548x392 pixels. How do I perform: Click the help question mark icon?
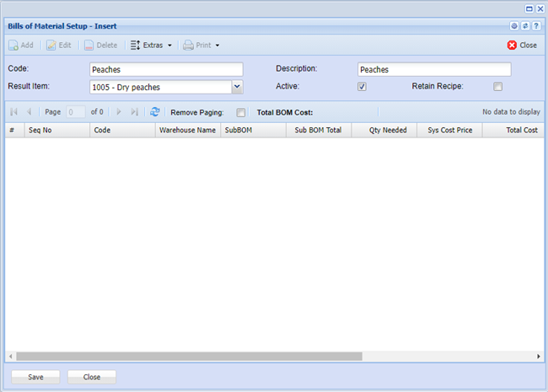536,26
